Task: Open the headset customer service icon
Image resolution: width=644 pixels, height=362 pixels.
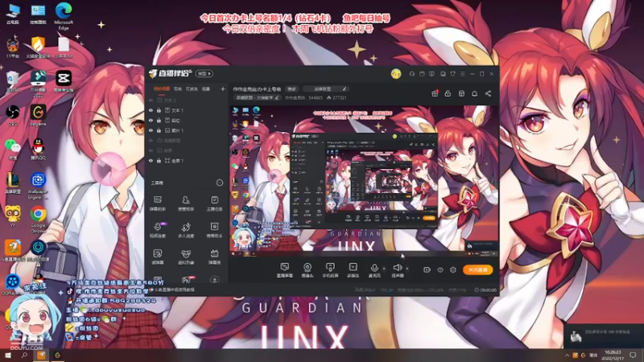Action: [x=412, y=74]
